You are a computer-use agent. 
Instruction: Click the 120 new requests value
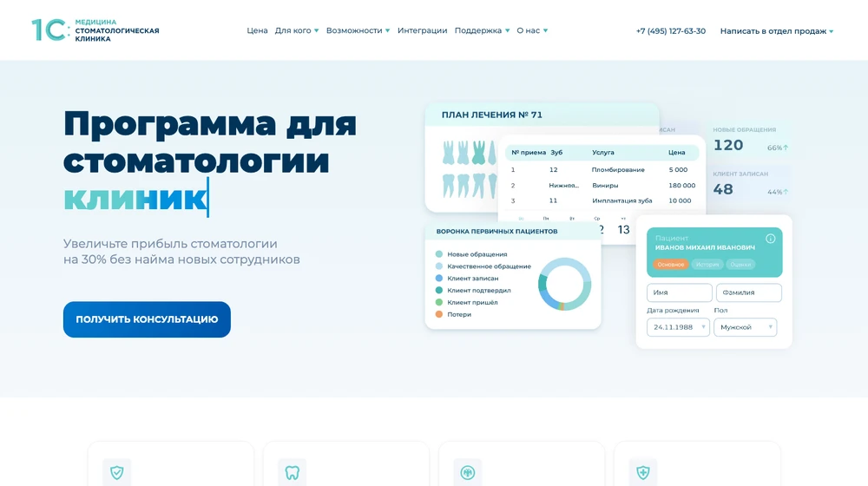(728, 145)
